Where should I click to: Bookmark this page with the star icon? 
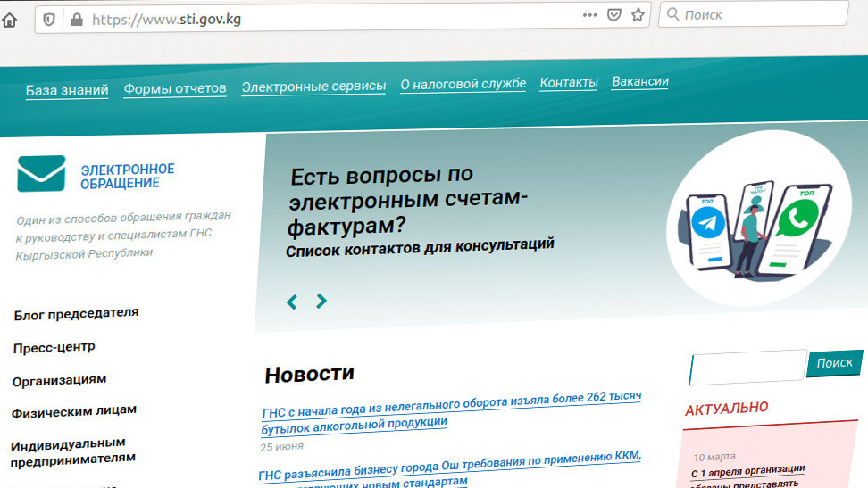[638, 15]
